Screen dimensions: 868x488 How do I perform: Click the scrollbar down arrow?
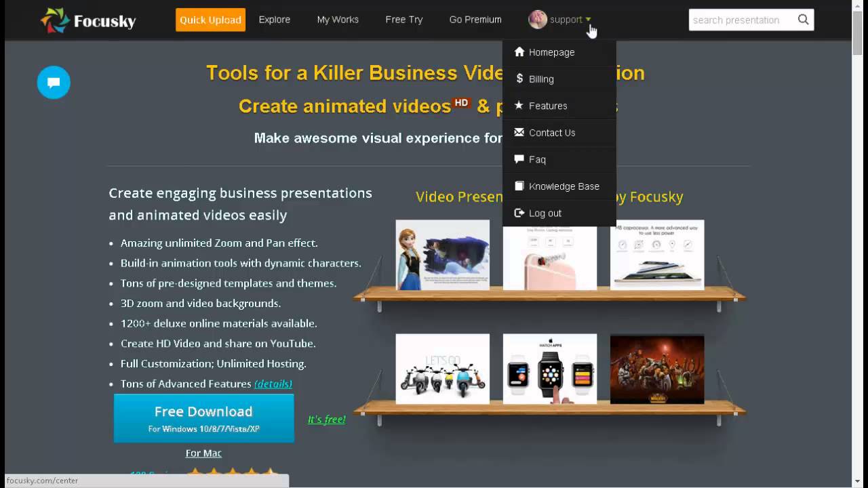point(858,481)
